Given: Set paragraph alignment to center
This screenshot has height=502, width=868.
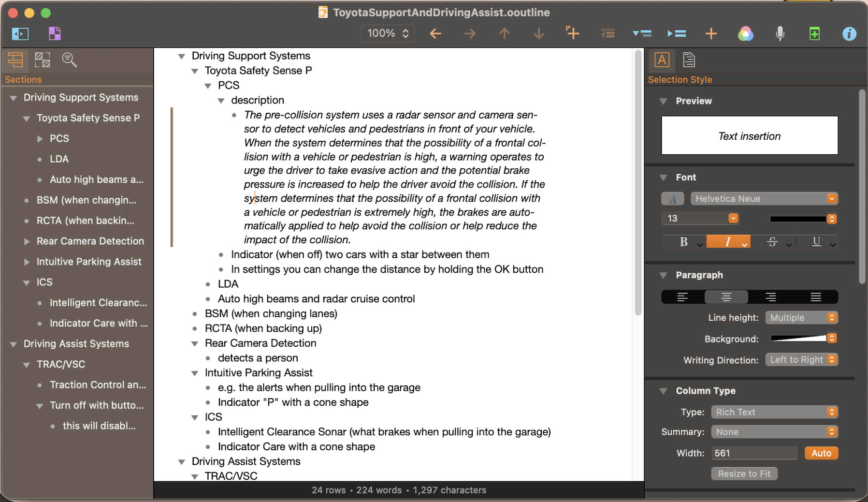Looking at the screenshot, I should pyautogui.click(x=726, y=297).
